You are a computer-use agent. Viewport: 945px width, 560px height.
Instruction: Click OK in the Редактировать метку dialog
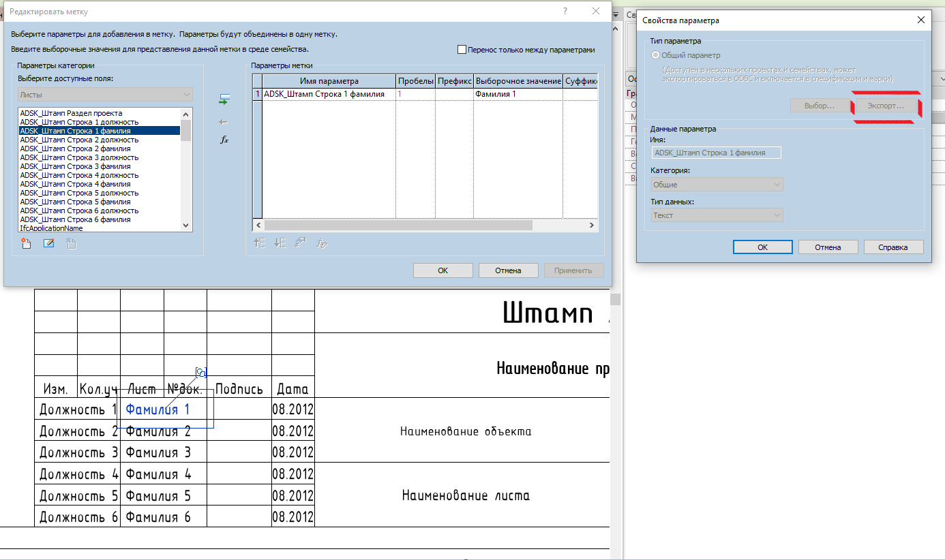point(442,270)
